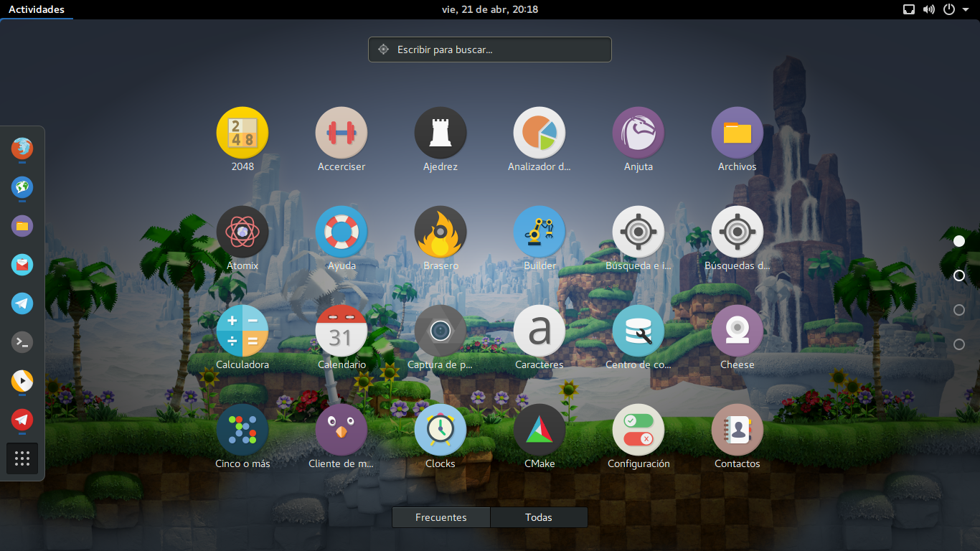Launch Búsquedas de escritorio app
980x551 pixels.
pos(738,232)
